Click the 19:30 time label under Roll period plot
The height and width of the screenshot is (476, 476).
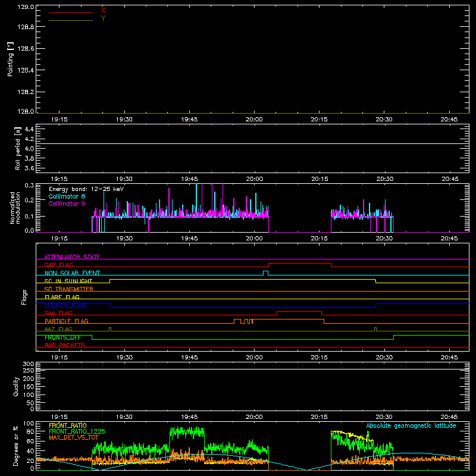pos(124,179)
